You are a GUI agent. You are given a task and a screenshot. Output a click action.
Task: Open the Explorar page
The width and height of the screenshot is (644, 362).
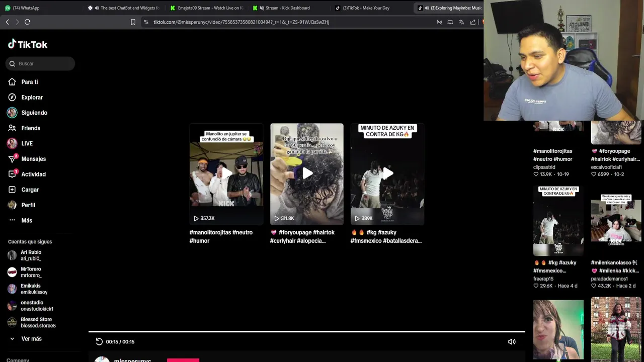[32, 97]
